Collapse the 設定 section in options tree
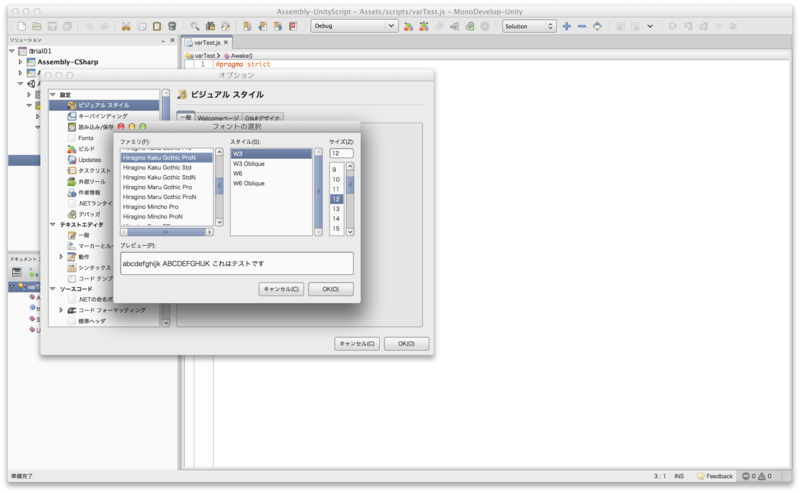Screen dimensions: 800x493 [x=53, y=94]
